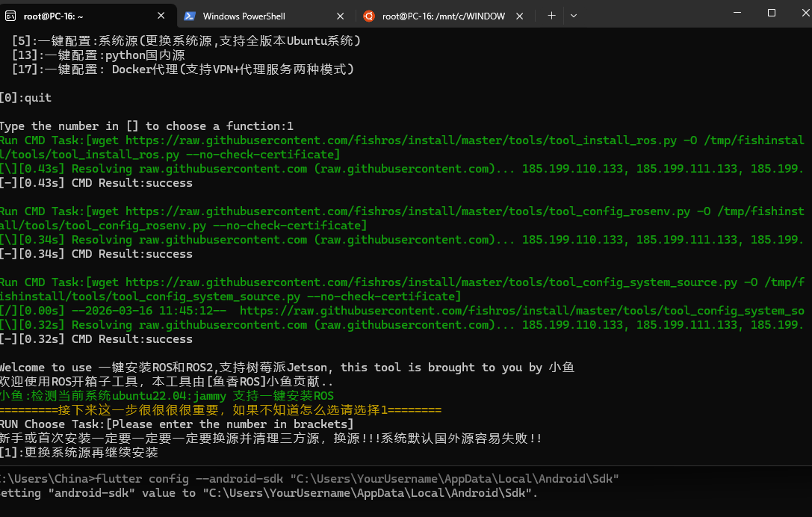Click the '[-][0.43s] CMD Result:success' line
The height and width of the screenshot is (517, 812).
[96, 183]
